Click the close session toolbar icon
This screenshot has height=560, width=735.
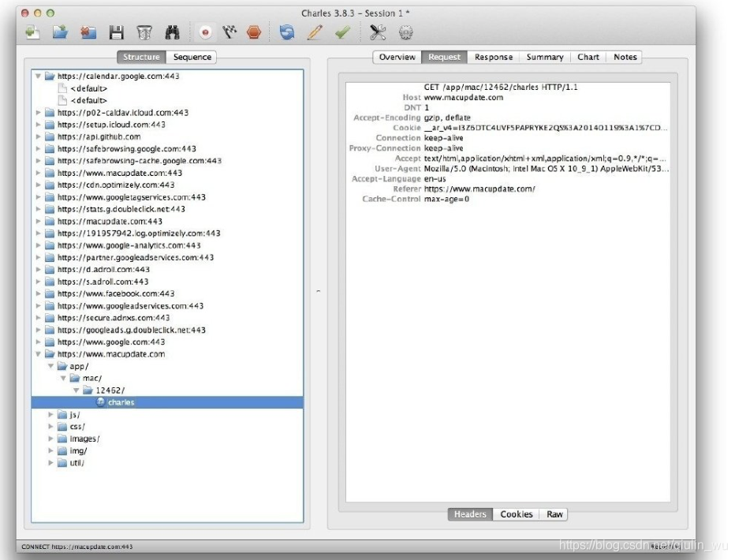(88, 32)
